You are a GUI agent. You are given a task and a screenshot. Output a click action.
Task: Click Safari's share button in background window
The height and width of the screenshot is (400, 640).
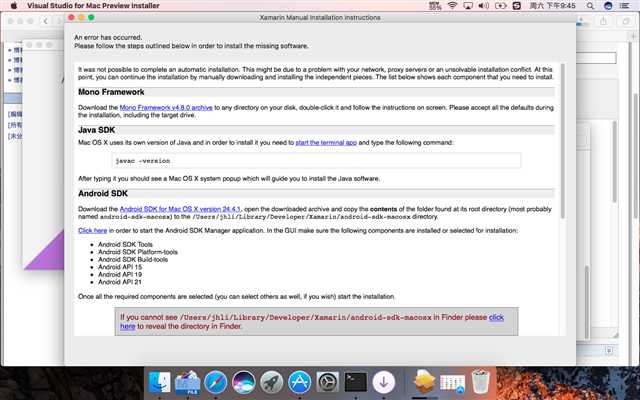coord(603,21)
